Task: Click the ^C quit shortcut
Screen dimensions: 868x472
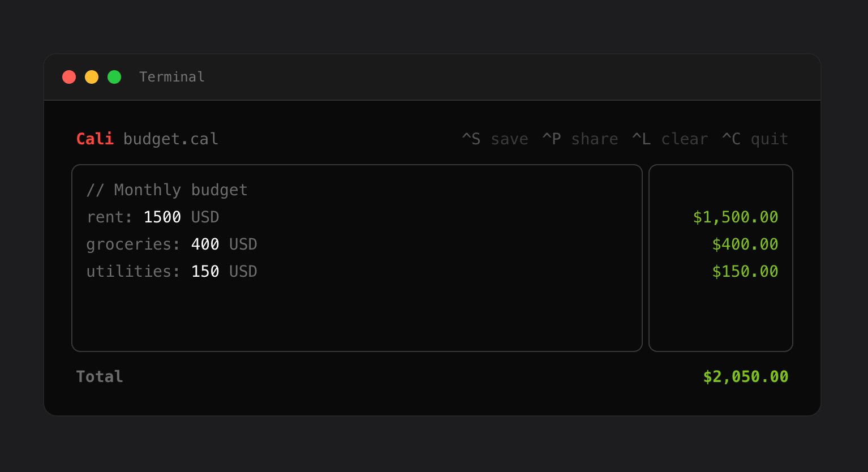Action: click(755, 139)
